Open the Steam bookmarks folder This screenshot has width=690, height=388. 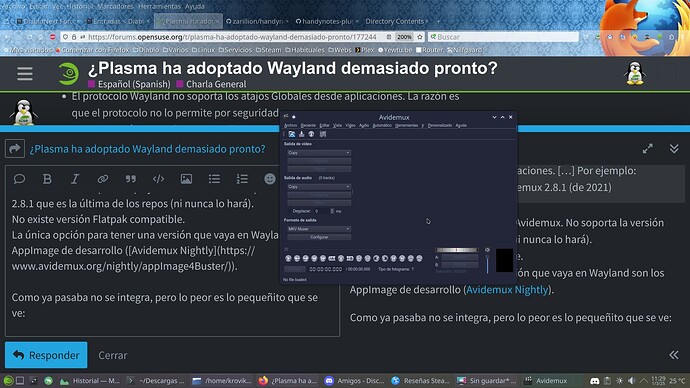click(x=268, y=50)
